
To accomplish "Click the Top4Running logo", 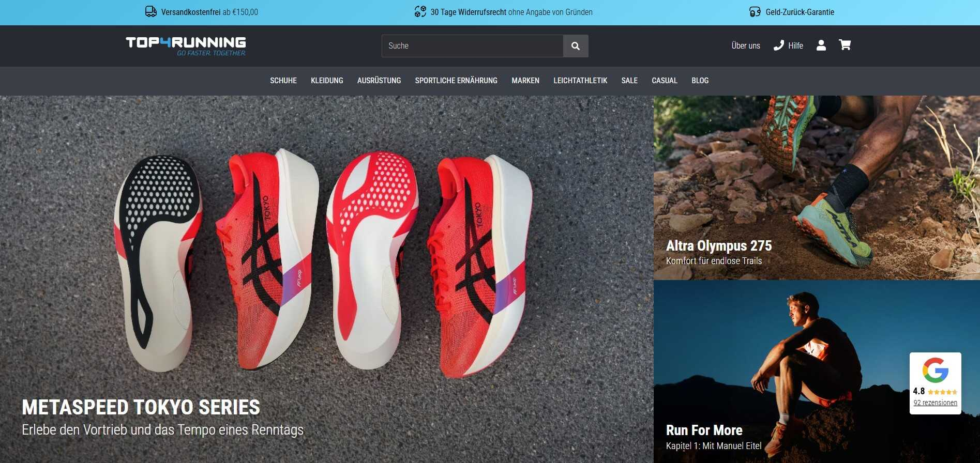I will click(x=186, y=46).
